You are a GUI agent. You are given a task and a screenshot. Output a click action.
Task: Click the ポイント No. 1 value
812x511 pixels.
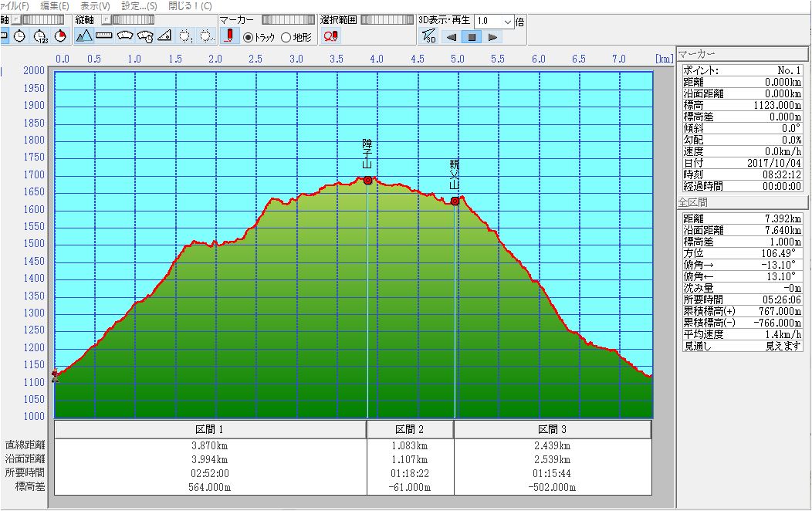click(x=789, y=70)
